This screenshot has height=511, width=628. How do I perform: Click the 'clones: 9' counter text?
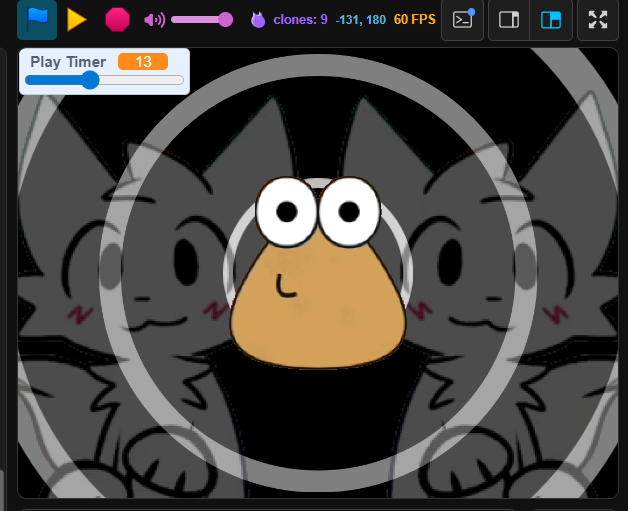click(300, 20)
